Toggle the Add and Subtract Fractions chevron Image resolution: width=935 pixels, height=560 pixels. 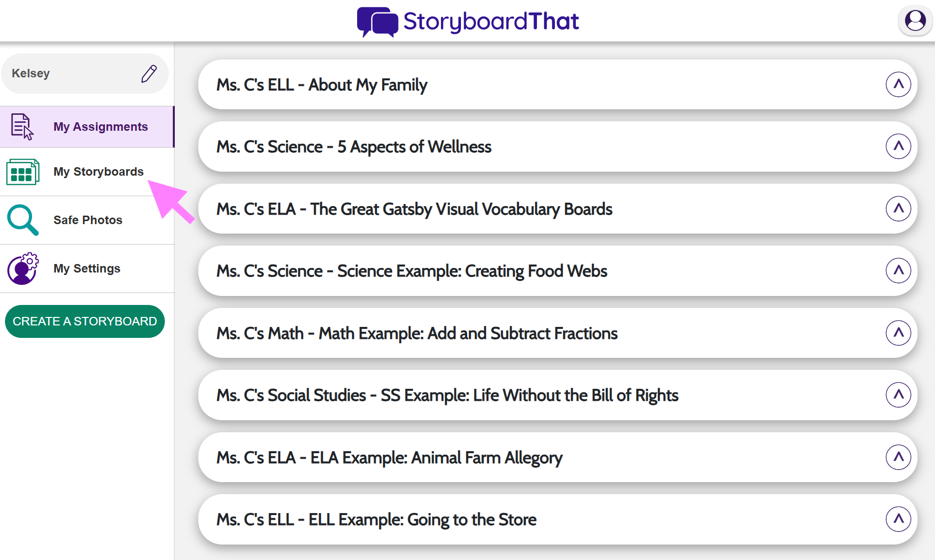[898, 333]
